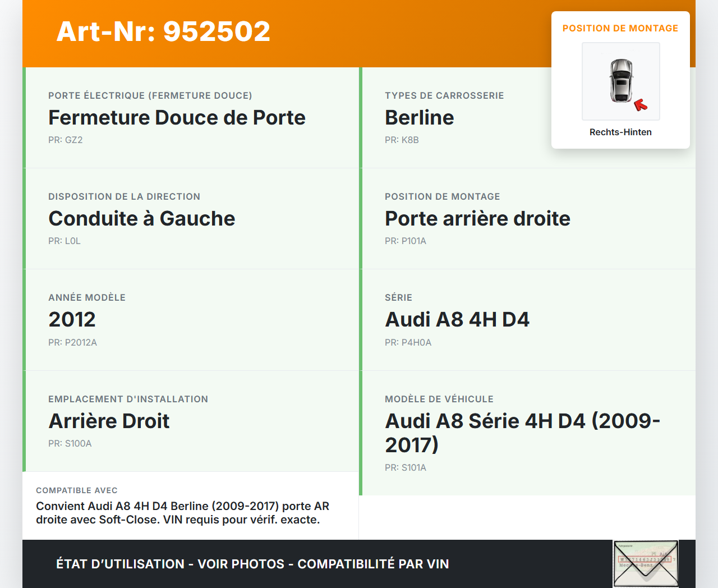
Task: Select the 'Arrière Droit' installation location
Action: point(109,421)
